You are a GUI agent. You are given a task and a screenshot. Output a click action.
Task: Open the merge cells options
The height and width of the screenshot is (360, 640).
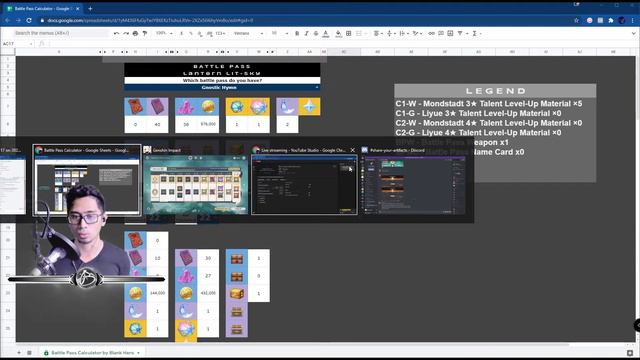tap(361, 33)
